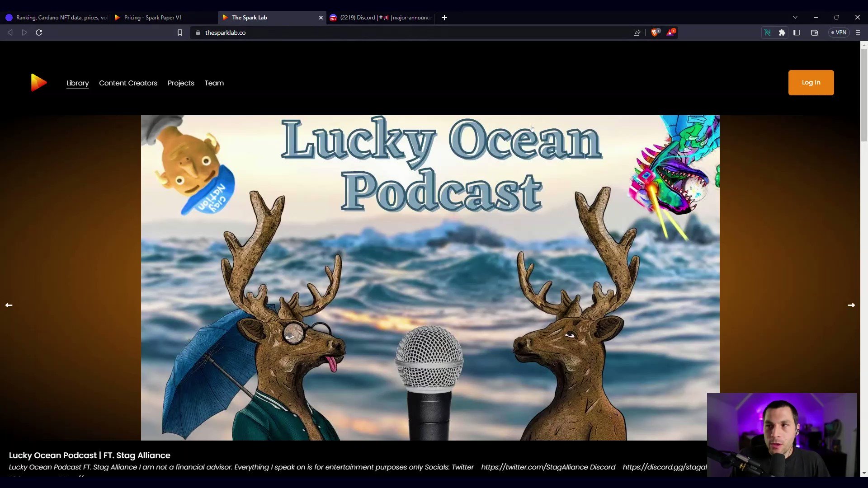Click the thesparklab.co address bar
The image size is (868, 488).
point(407,33)
